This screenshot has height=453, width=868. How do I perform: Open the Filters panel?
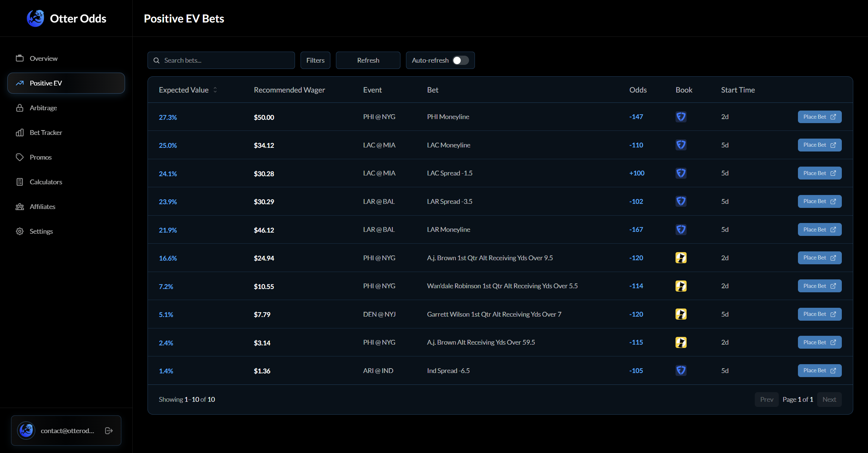315,60
